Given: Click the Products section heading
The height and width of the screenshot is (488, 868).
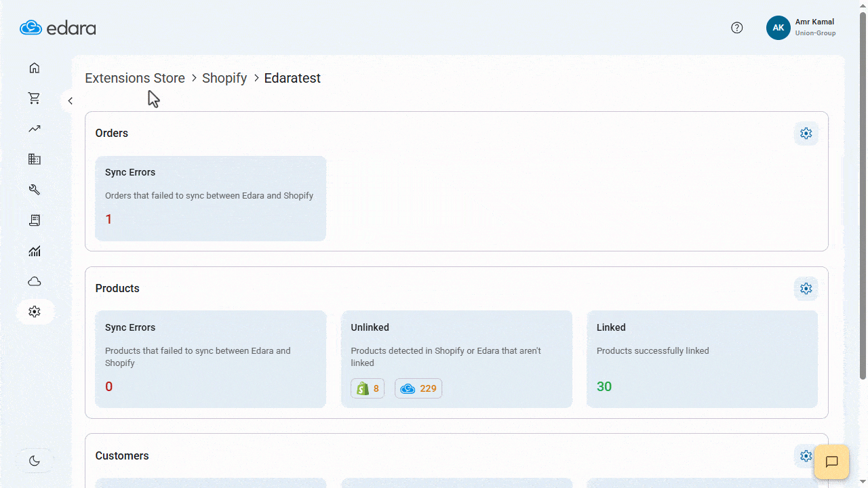Looking at the screenshot, I should pos(117,288).
